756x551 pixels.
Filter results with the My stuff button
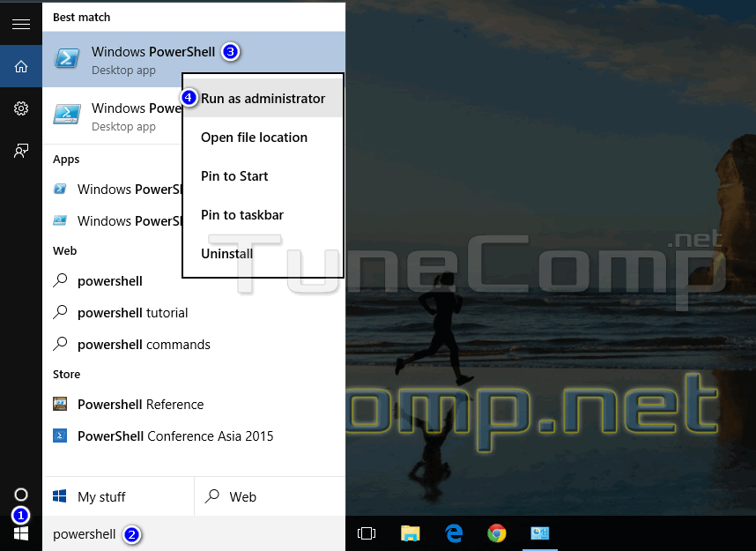[119, 496]
